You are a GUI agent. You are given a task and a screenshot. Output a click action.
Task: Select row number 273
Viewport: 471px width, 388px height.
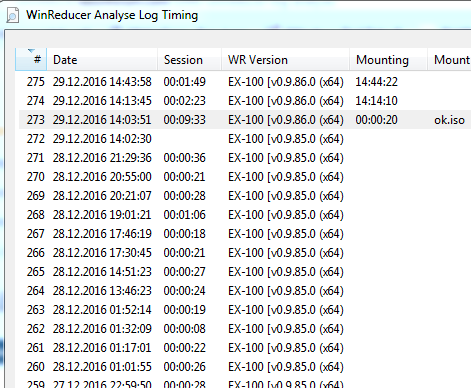(x=36, y=120)
